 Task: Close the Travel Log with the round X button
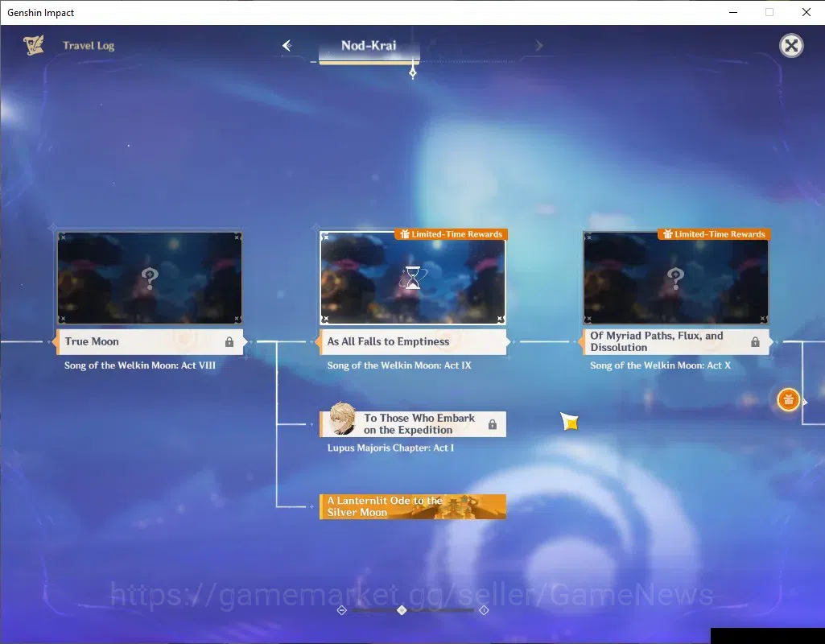pos(791,46)
